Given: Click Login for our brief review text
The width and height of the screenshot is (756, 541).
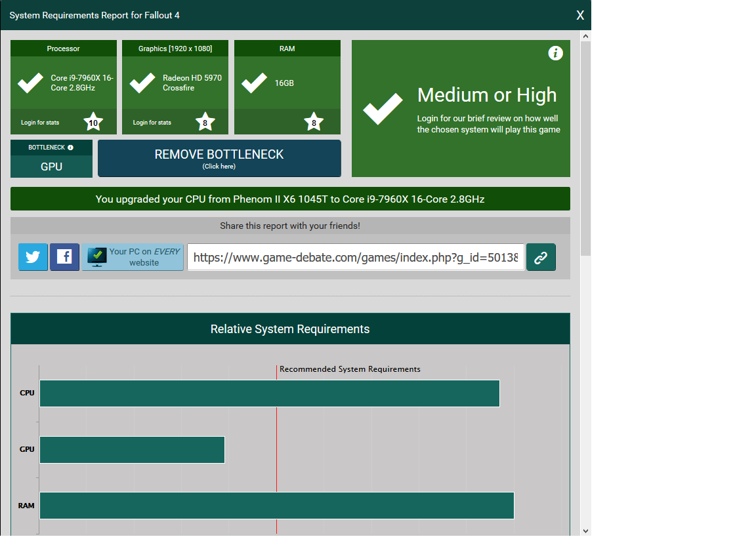Looking at the screenshot, I should pyautogui.click(x=488, y=124).
